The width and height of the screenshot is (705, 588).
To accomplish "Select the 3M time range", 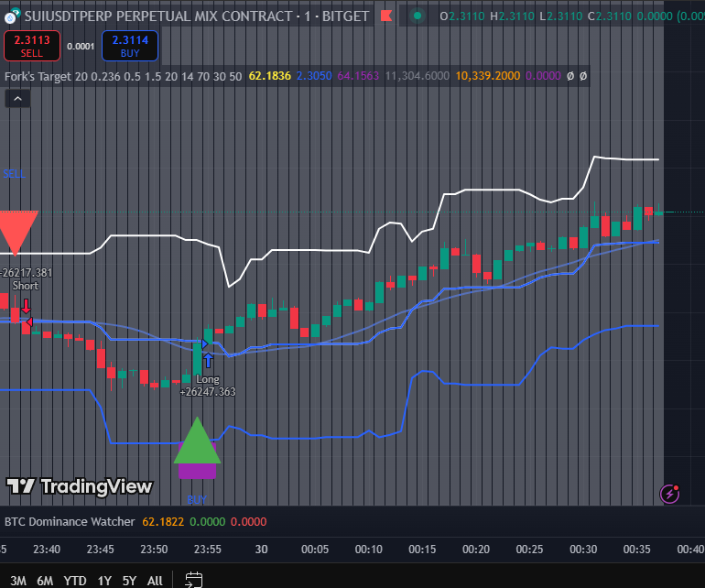I will coord(18,581).
